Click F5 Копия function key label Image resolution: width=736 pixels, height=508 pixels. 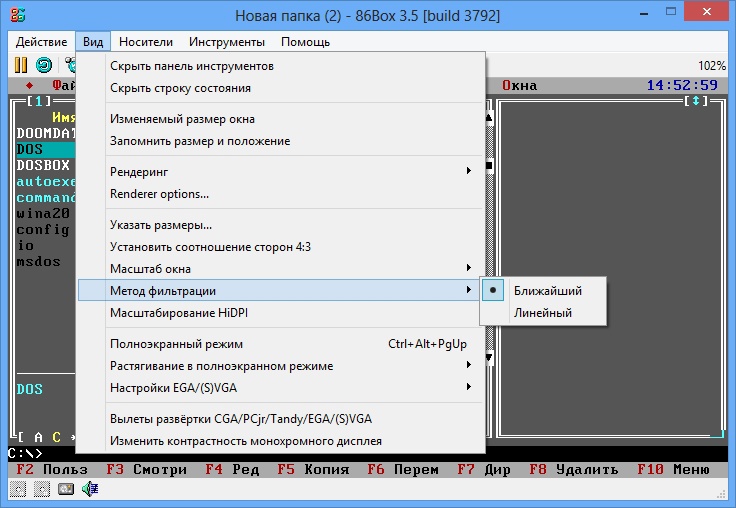[313, 470]
